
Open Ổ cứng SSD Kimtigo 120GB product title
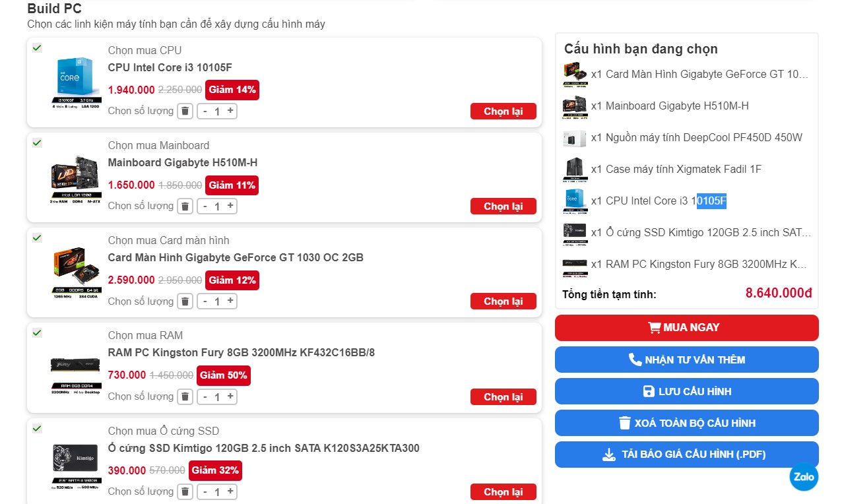(264, 448)
